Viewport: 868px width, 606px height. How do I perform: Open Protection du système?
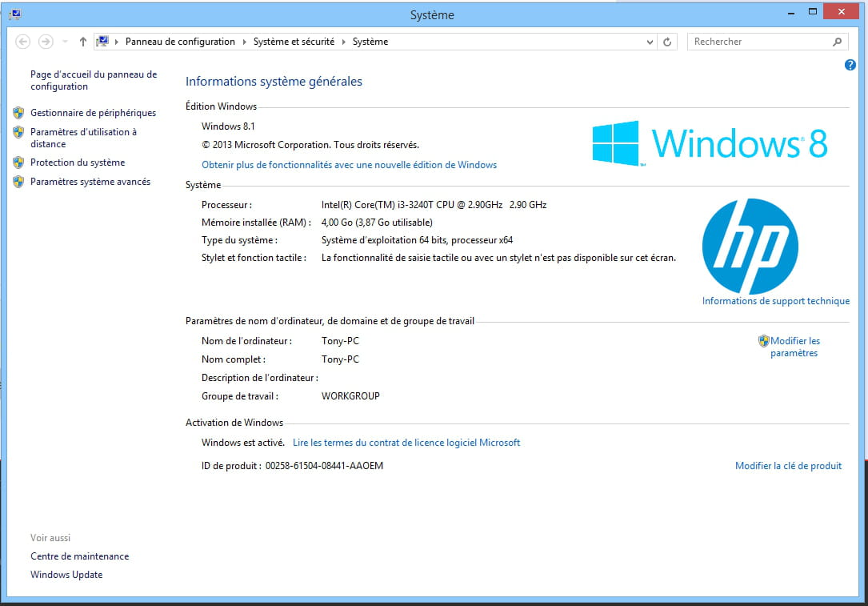78,163
